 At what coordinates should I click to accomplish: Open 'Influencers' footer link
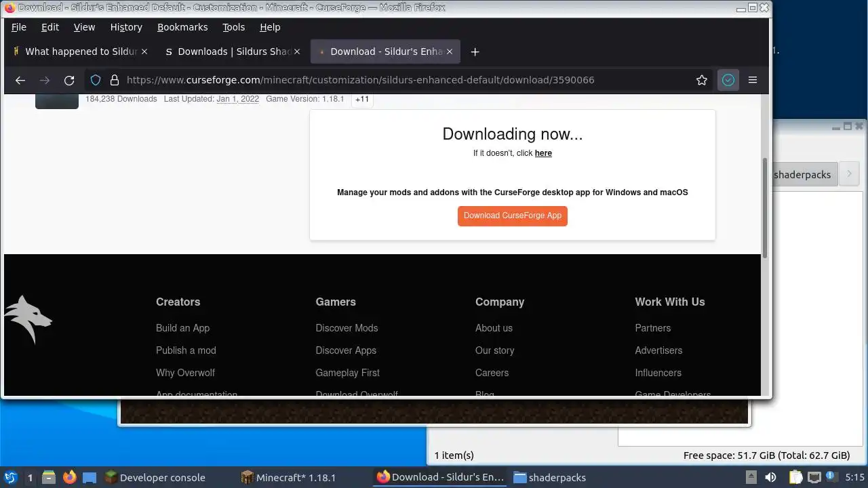658,373
